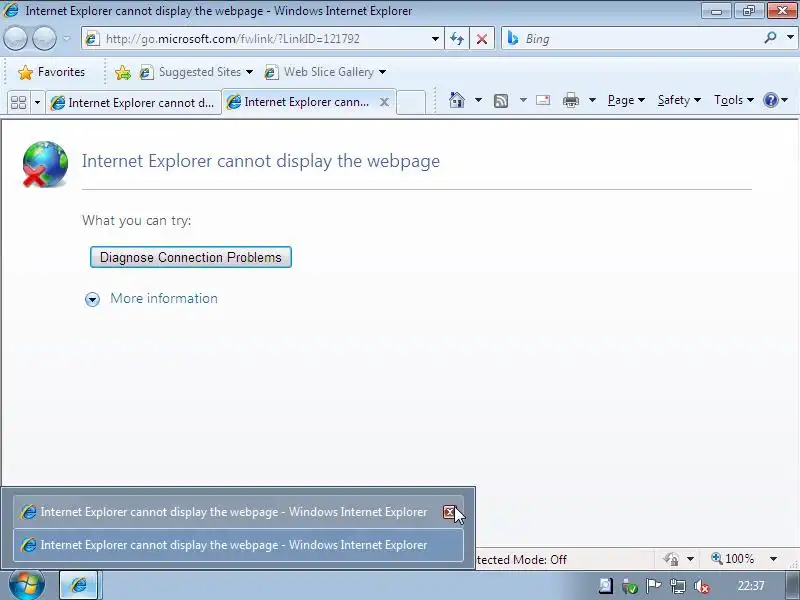Click the search magnifier icon
The image size is (800, 600).
pyautogui.click(x=770, y=38)
